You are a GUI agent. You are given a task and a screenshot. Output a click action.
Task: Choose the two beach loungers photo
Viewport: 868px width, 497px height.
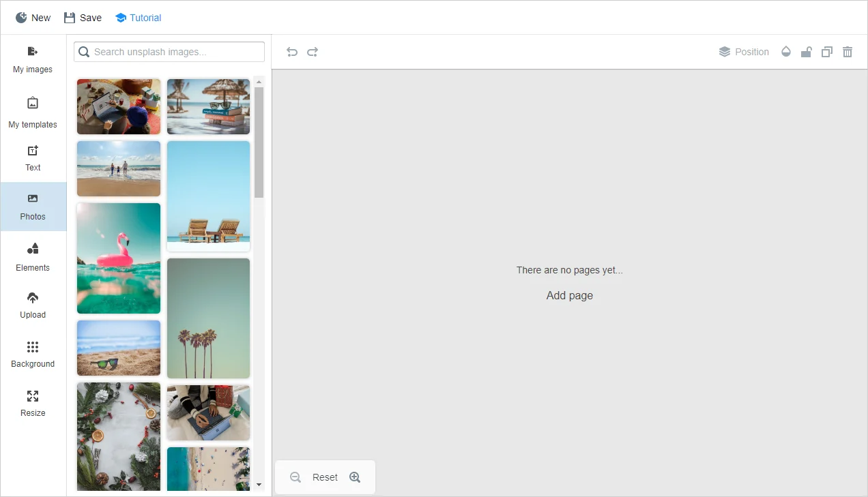(x=208, y=196)
